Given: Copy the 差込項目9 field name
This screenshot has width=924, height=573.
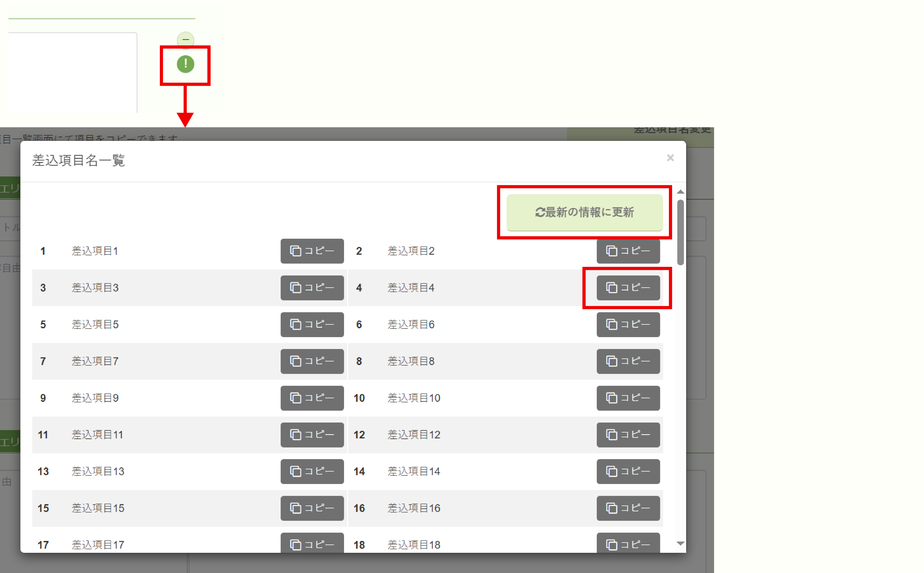Looking at the screenshot, I should click(x=312, y=398).
